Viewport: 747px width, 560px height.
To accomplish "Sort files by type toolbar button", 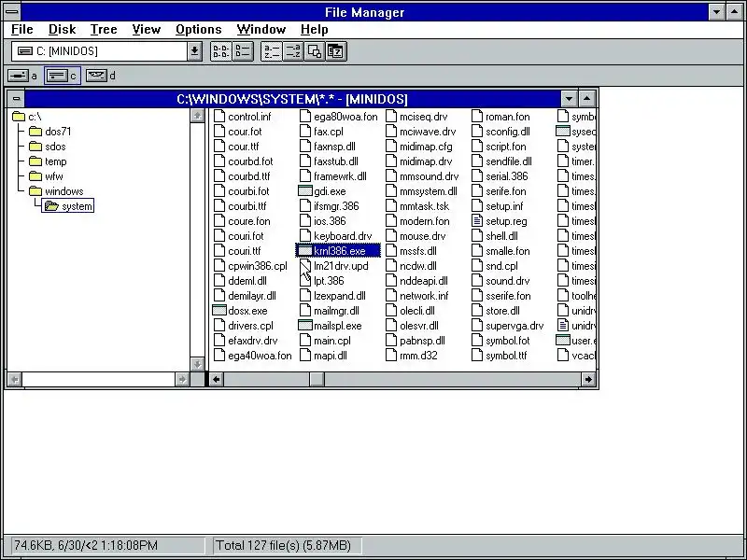I will pyautogui.click(x=292, y=51).
